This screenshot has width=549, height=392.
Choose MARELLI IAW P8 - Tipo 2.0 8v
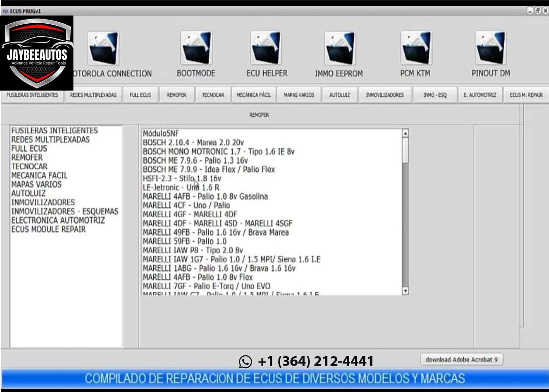point(193,250)
